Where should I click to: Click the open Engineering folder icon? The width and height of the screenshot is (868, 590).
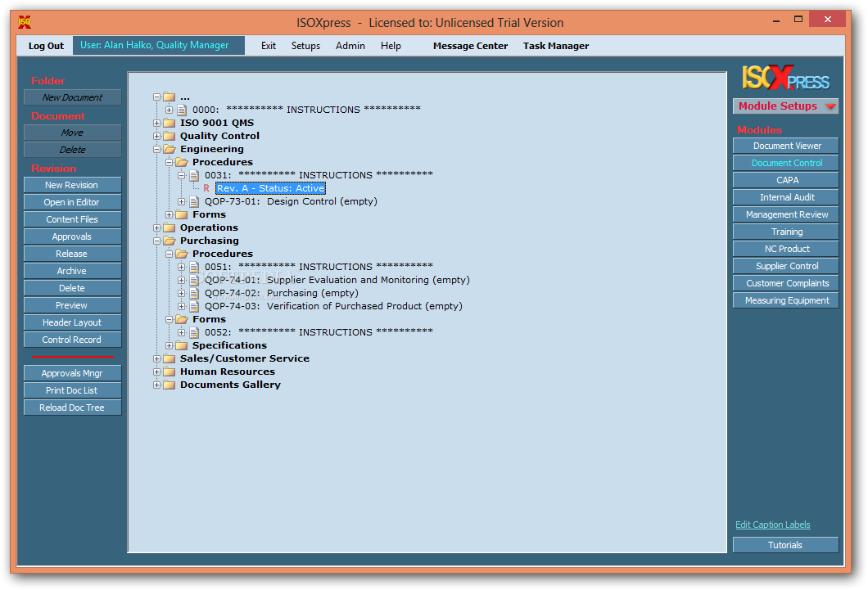coord(170,149)
